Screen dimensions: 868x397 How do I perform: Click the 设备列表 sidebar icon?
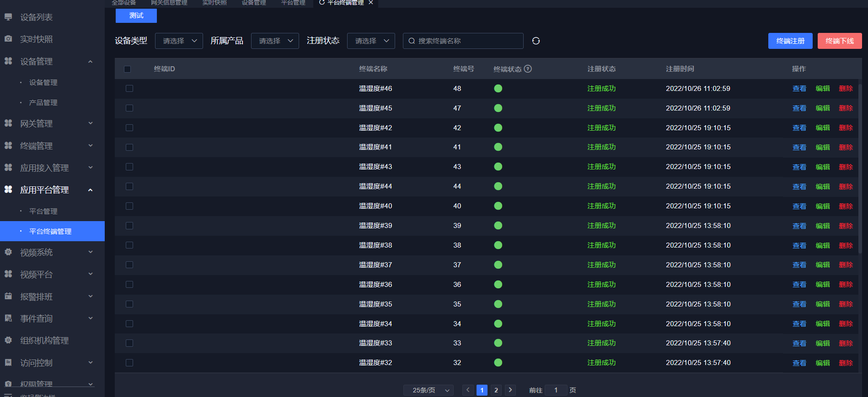8,17
